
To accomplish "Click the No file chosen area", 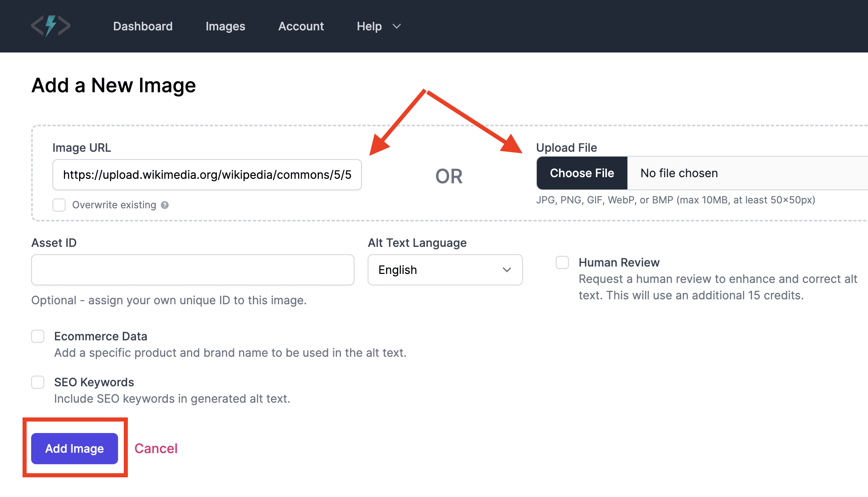I will 679,173.
